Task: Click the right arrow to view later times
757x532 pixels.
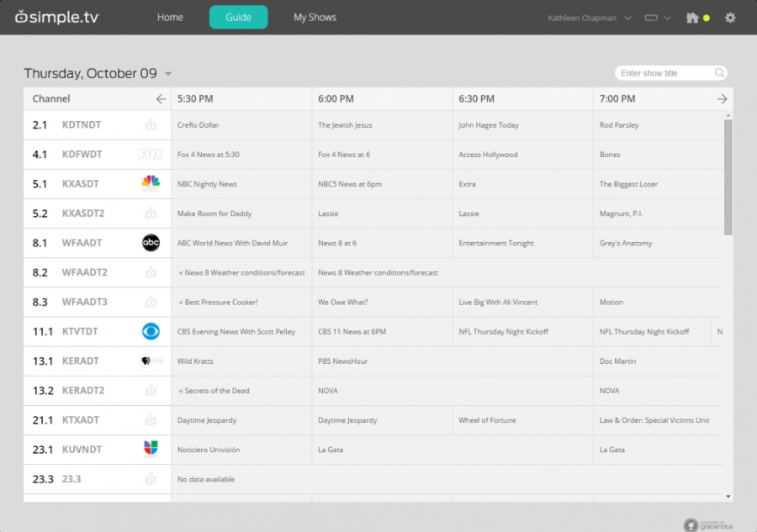Action: [722, 98]
